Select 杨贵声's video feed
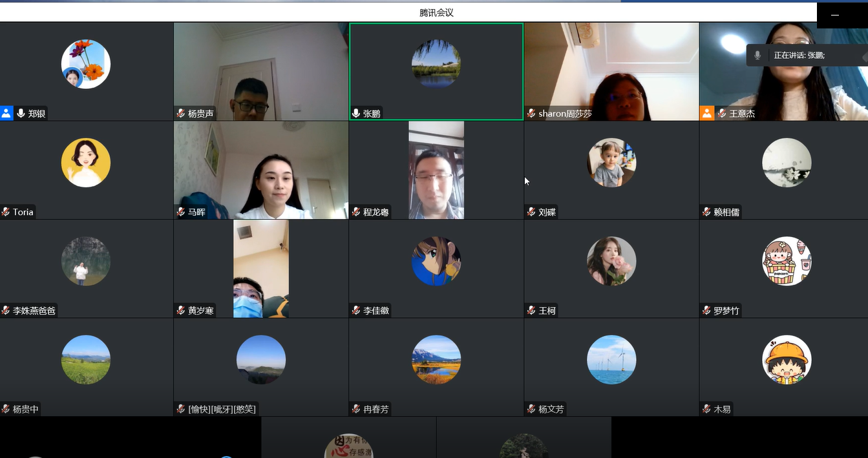Viewport: 868px width, 458px height. (x=261, y=72)
